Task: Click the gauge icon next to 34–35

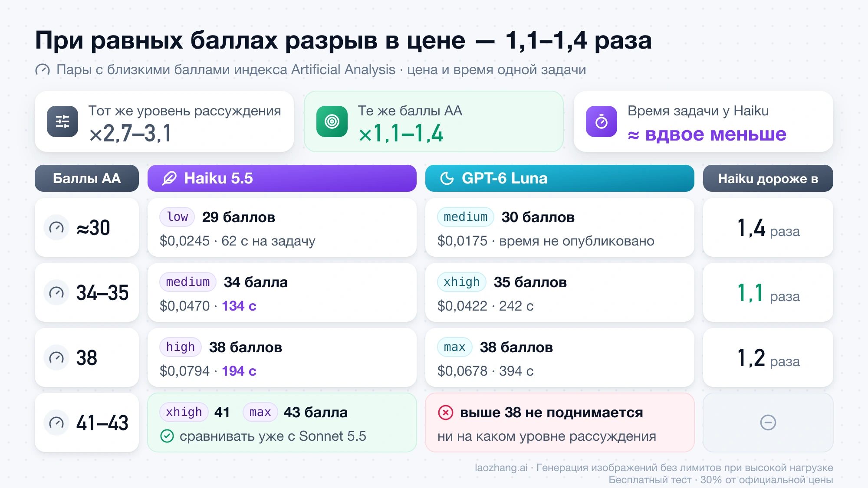Action: [56, 292]
